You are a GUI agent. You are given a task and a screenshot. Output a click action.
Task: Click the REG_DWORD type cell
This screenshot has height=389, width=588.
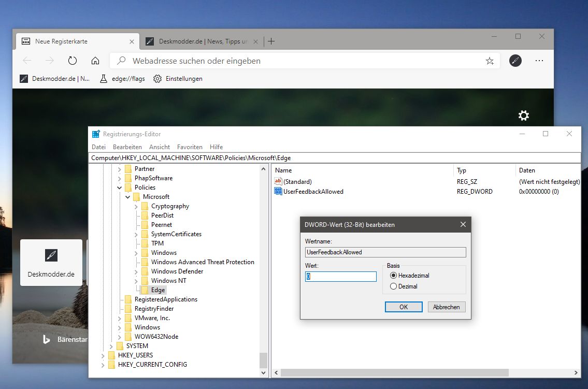coord(475,192)
